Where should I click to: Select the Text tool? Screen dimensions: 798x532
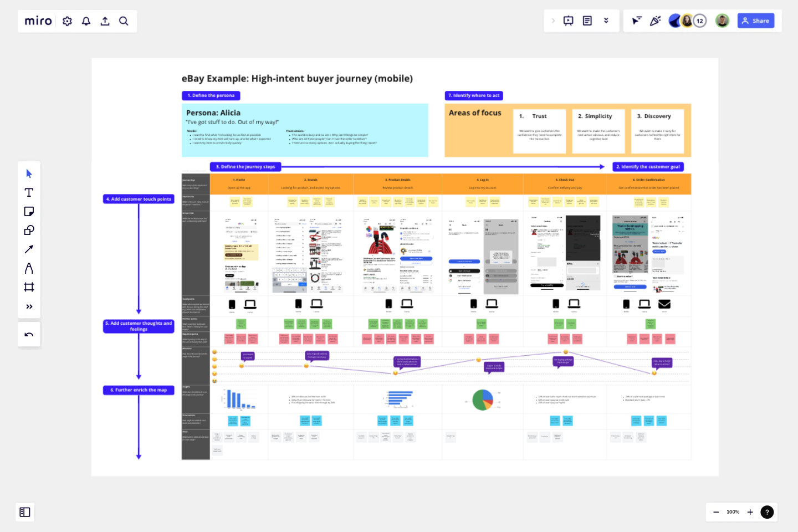(x=29, y=192)
